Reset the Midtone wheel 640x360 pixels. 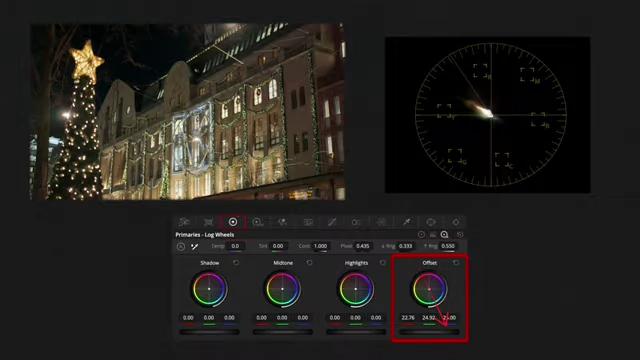(x=309, y=263)
